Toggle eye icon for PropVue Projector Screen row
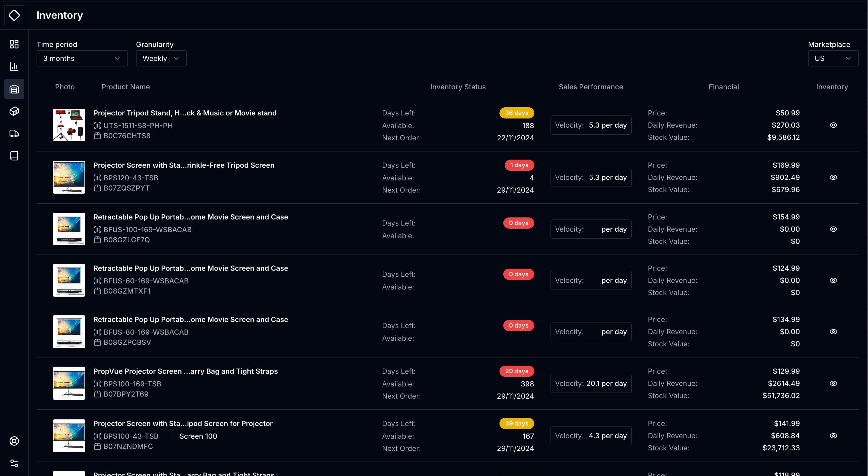 (833, 383)
